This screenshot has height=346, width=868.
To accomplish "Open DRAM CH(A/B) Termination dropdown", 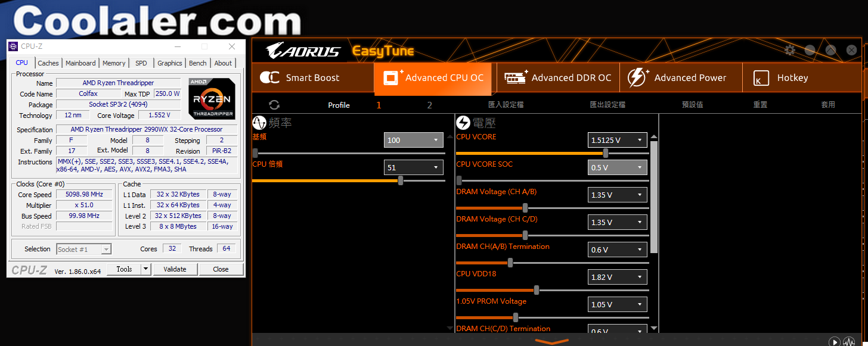I will pyautogui.click(x=617, y=250).
